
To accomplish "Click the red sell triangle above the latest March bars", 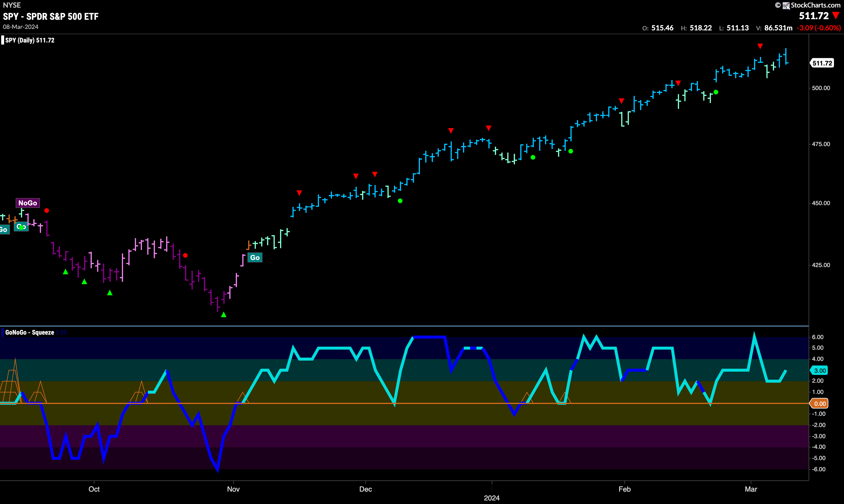I will pyautogui.click(x=760, y=46).
